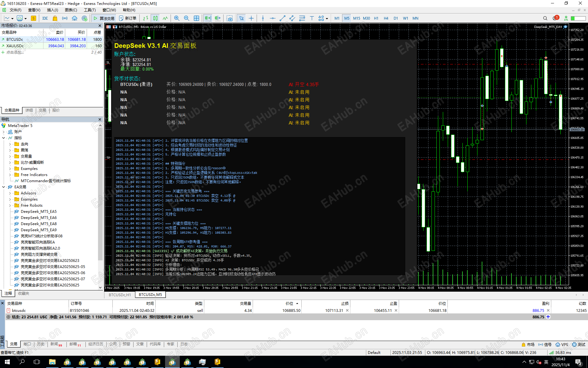Select the vertical line drawing tool
588x368 pixels.
click(x=263, y=18)
